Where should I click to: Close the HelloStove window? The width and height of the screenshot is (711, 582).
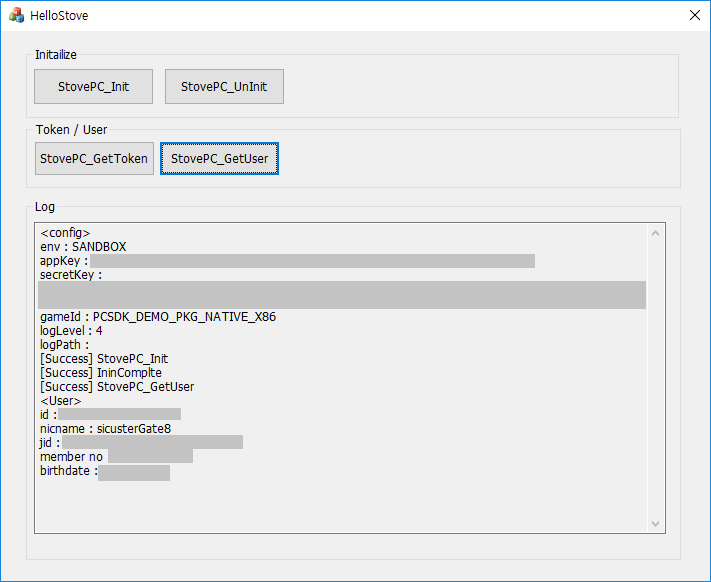695,15
